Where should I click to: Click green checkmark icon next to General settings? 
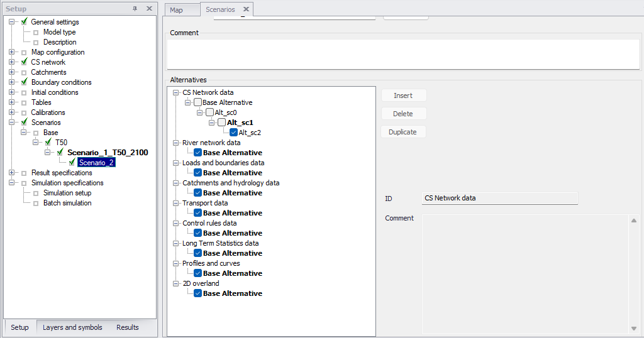tap(25, 21)
